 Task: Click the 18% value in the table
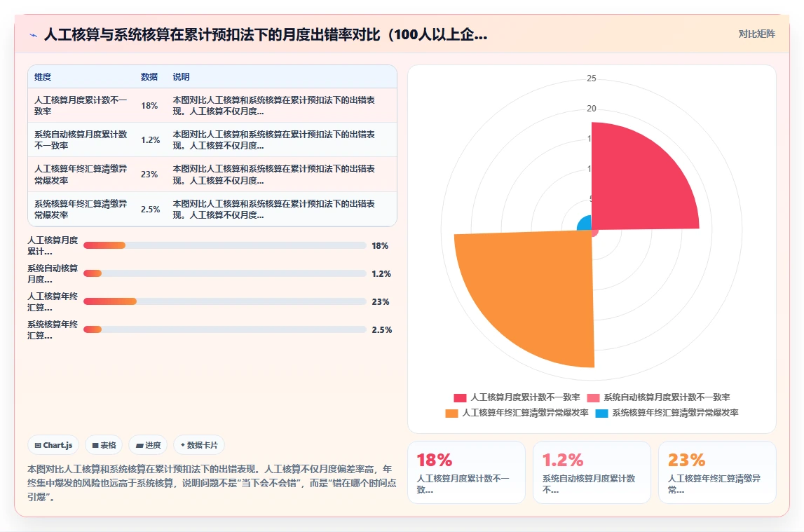[149, 106]
